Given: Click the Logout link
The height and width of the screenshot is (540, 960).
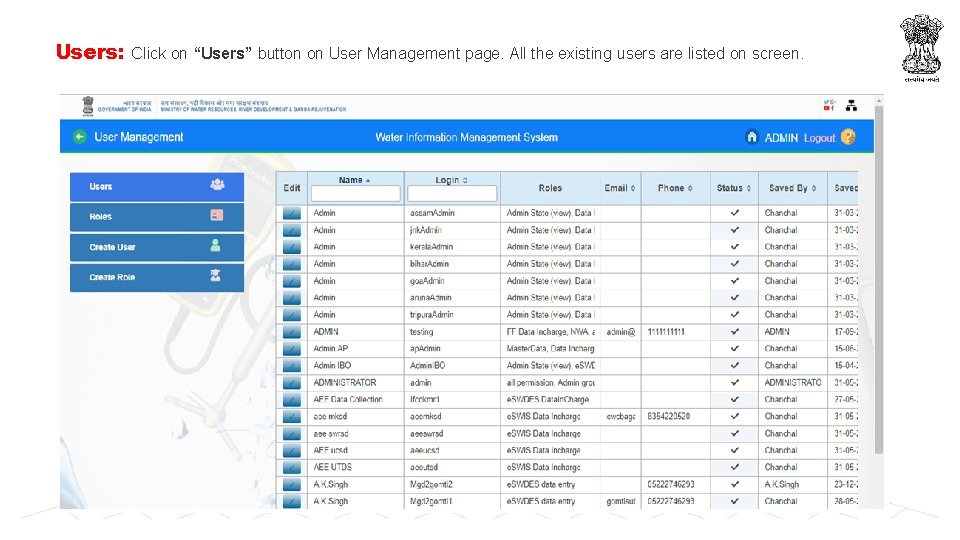Looking at the screenshot, I should point(819,138).
